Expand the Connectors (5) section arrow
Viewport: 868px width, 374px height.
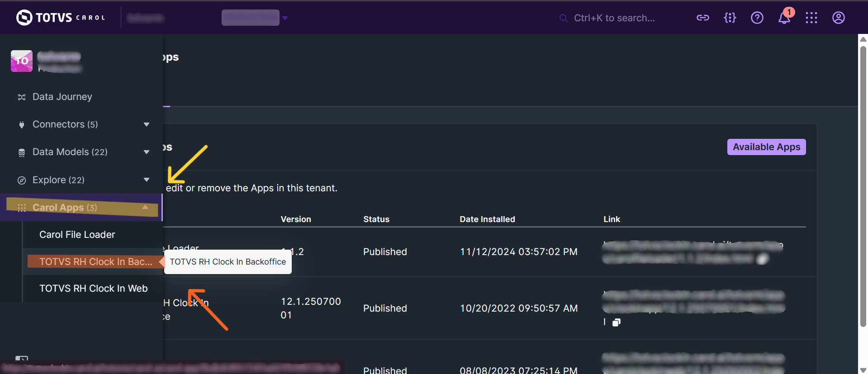pos(146,124)
